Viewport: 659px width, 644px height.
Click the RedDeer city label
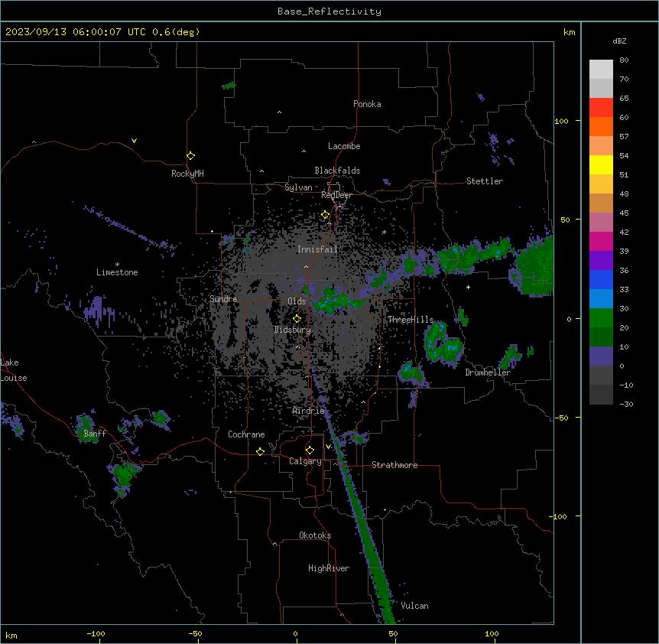tap(336, 195)
